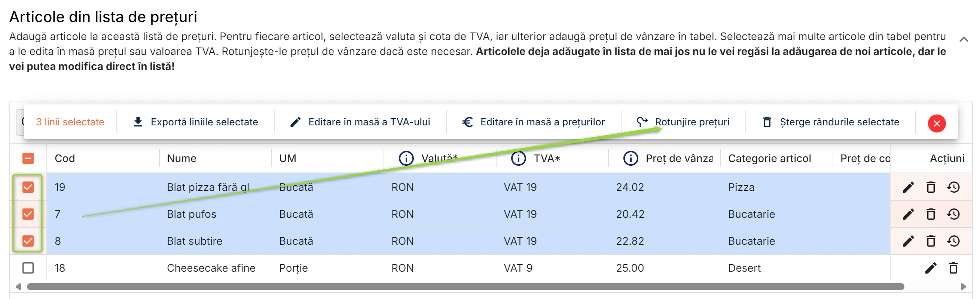Viewport: 980px width, 299px height.
Task: Open Editare în masă a prețurilor
Action: coord(533,122)
